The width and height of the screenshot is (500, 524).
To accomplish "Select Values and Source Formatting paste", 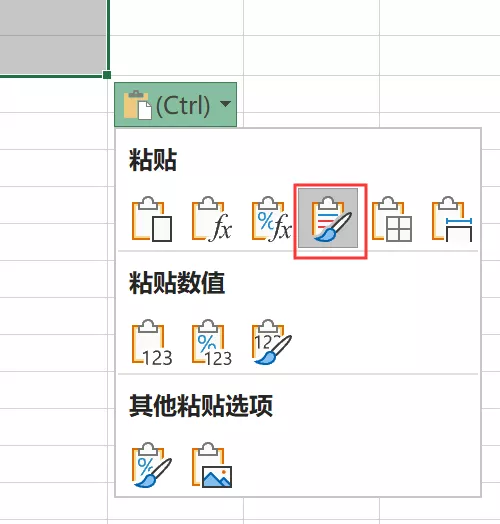I will [x=271, y=342].
